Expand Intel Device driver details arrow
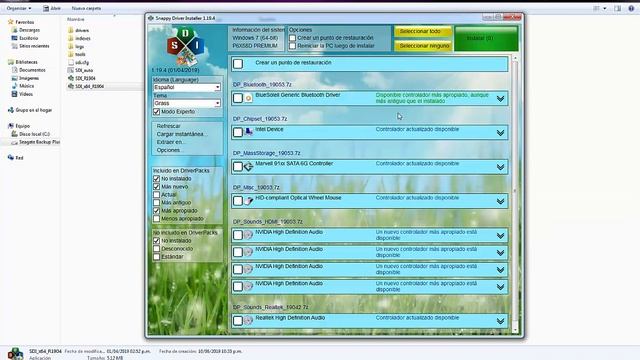 (500, 133)
